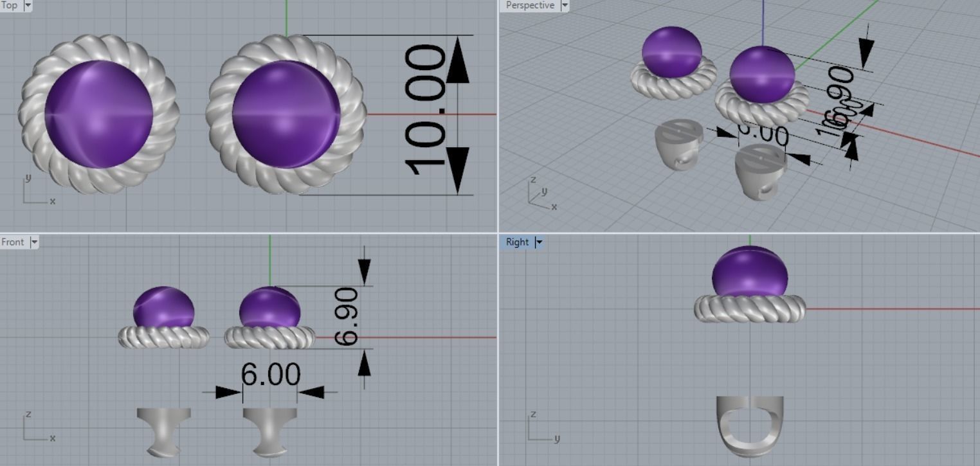
Task: Activate the Front viewport title label
Action: coord(13,242)
